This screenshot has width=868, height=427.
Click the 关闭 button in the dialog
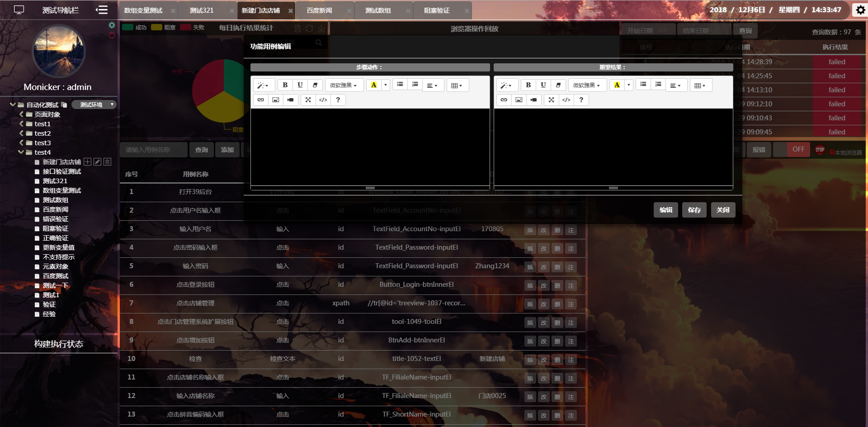point(723,210)
